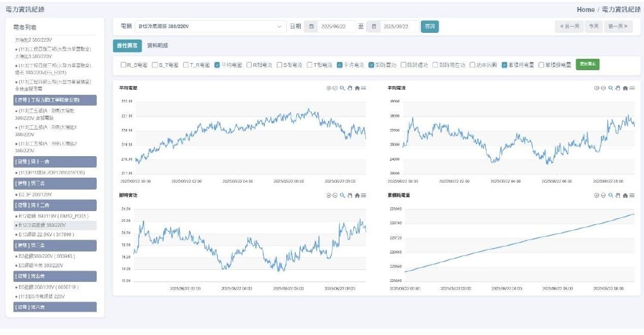Open the 電錶 meter selection dropdown
644x335 pixels.
click(210, 27)
